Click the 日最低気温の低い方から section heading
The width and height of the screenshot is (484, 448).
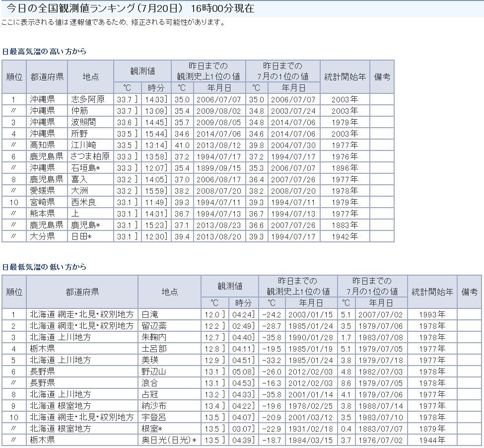point(44,267)
